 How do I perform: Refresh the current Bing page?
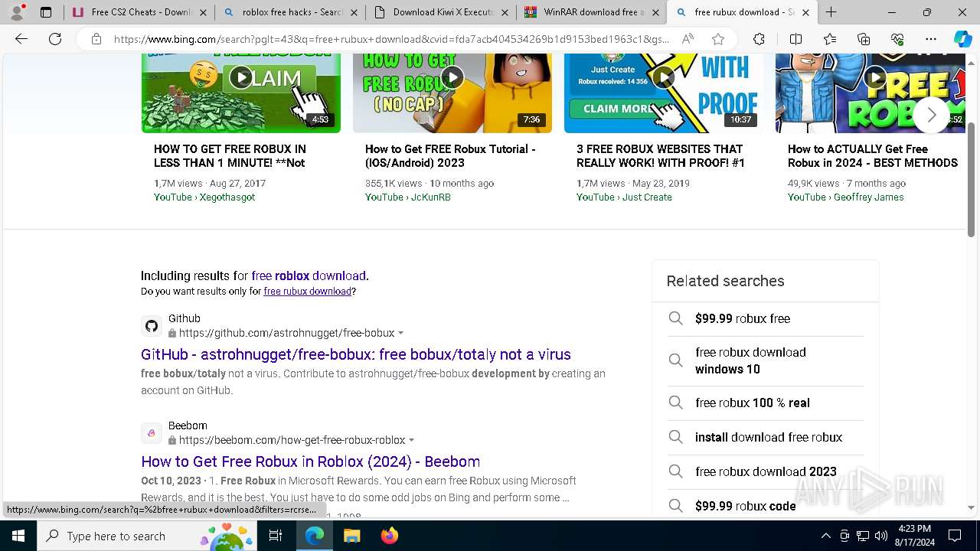tap(55, 39)
